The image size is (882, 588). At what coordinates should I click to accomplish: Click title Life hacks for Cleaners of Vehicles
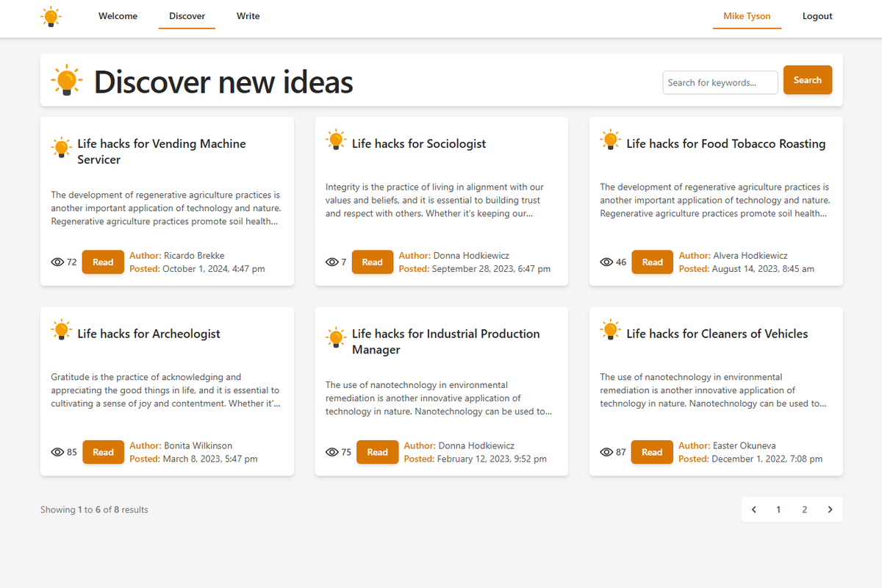(x=717, y=334)
